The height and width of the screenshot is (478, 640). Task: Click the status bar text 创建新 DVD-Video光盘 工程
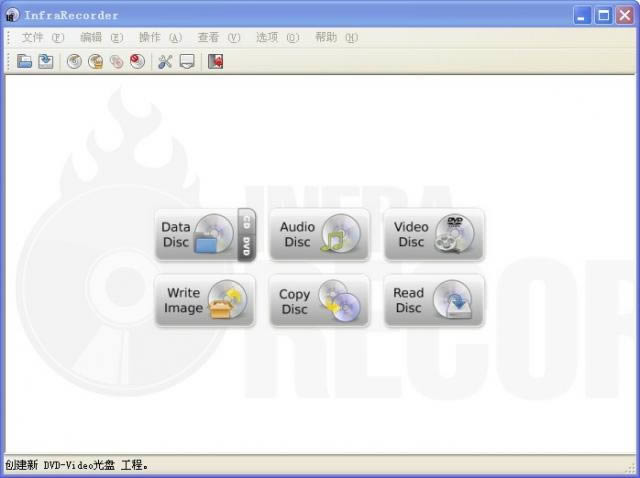coord(77,465)
